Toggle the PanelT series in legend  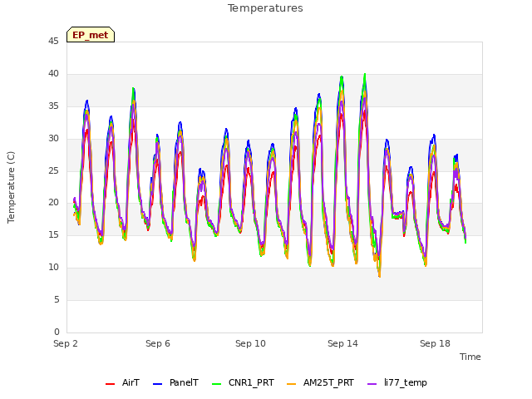point(175,383)
